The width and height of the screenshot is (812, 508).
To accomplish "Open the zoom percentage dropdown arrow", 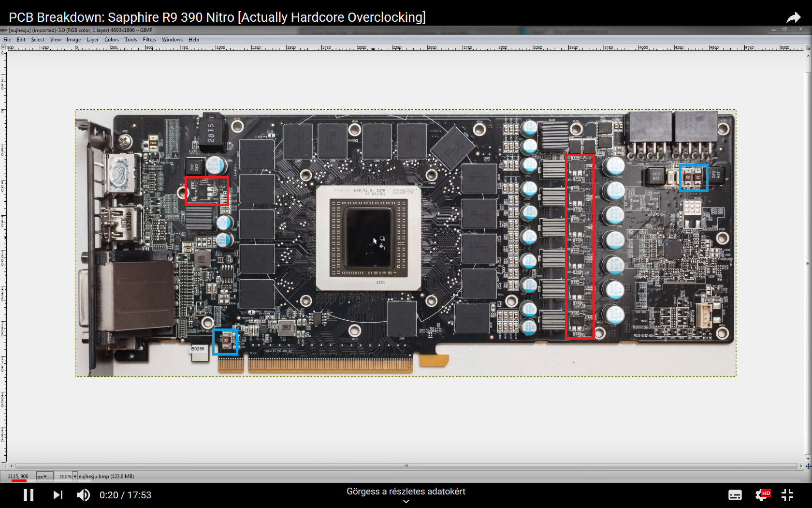I will click(x=75, y=477).
